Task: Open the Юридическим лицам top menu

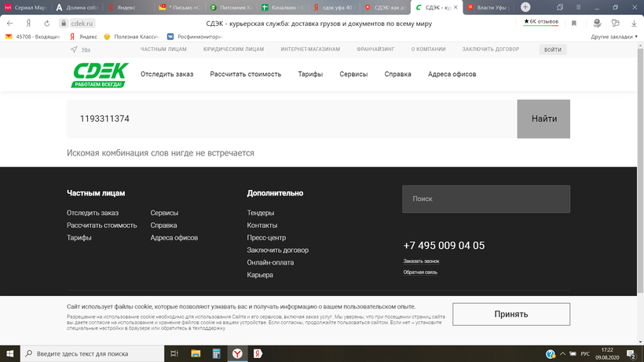Action: point(233,49)
